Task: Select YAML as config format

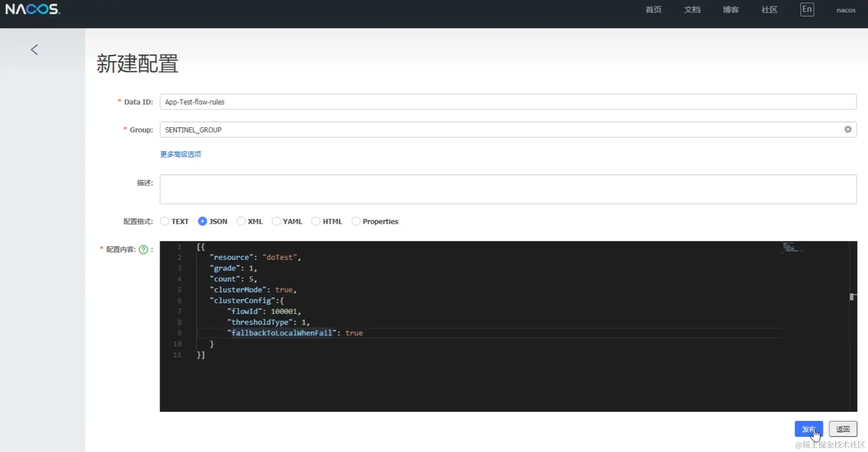Action: 276,221
